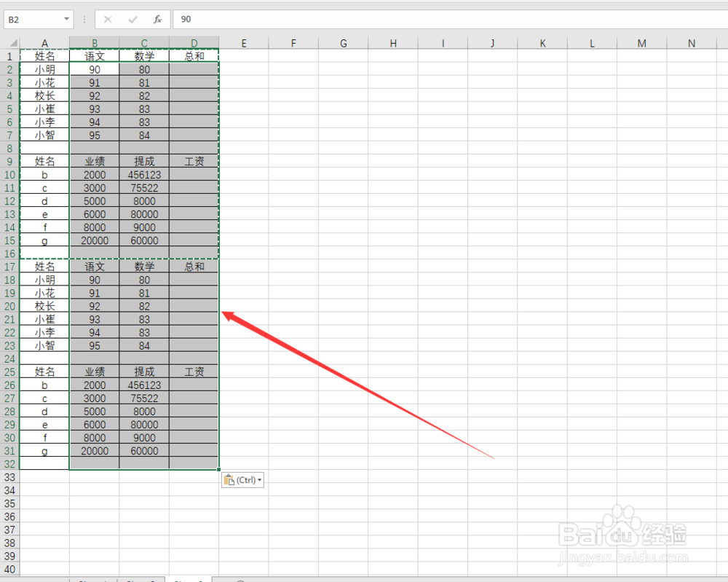The image size is (728, 582).
Task: Click cell C23 containing 84 in row 23
Action: pyautogui.click(x=144, y=345)
